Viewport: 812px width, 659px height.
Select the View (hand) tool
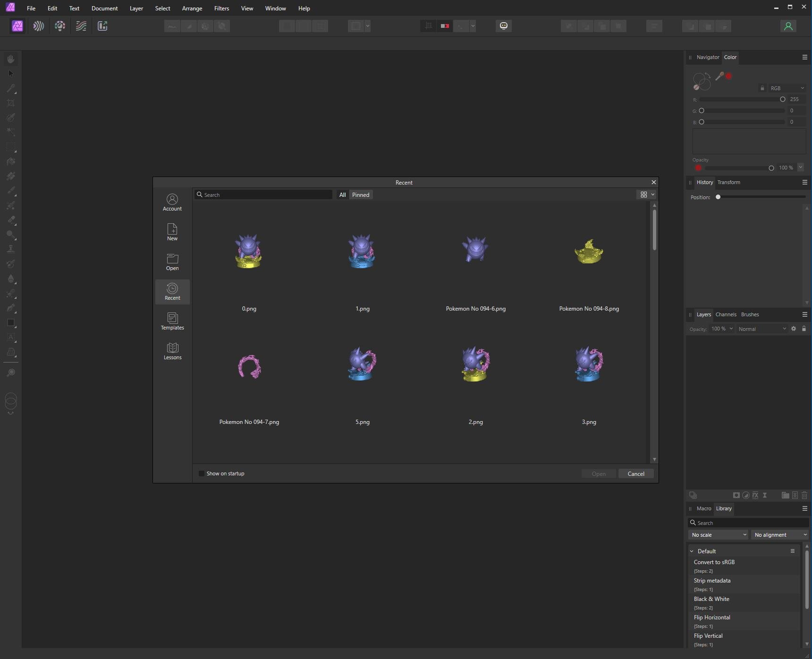tap(11, 59)
